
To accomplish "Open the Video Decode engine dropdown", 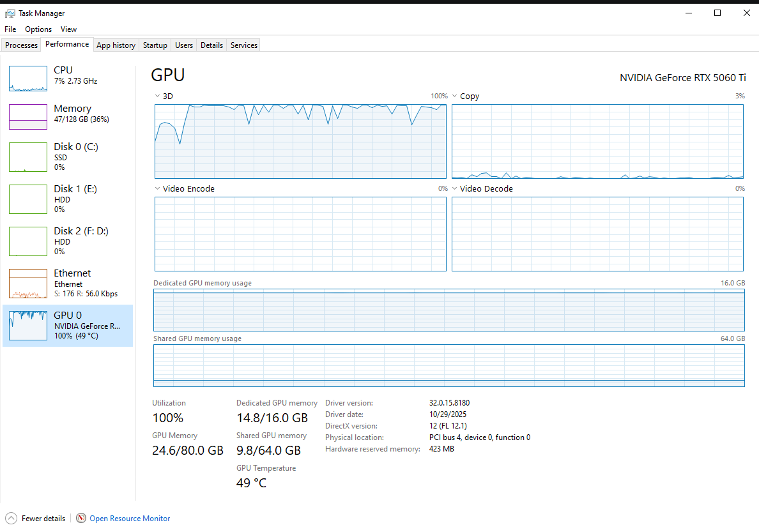I will [x=455, y=189].
